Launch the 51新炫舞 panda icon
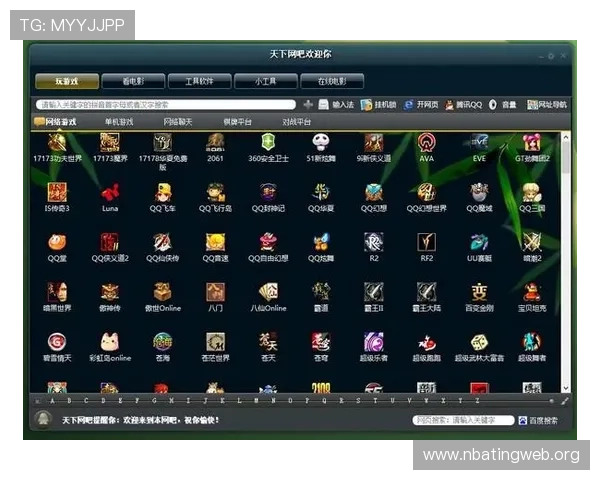 point(321,147)
